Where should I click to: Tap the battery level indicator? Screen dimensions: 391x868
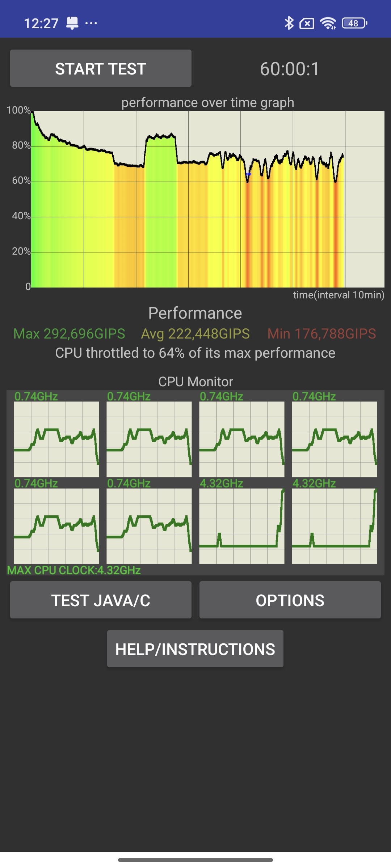[x=354, y=24]
